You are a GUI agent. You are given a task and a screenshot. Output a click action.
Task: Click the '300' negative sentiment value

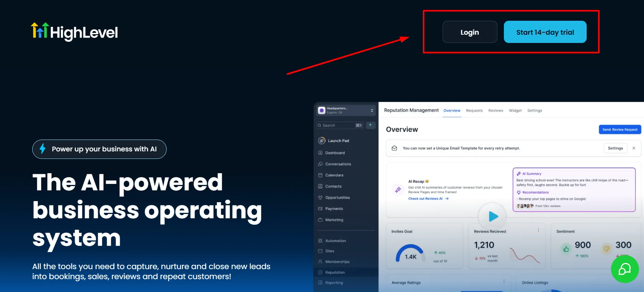pos(623,245)
